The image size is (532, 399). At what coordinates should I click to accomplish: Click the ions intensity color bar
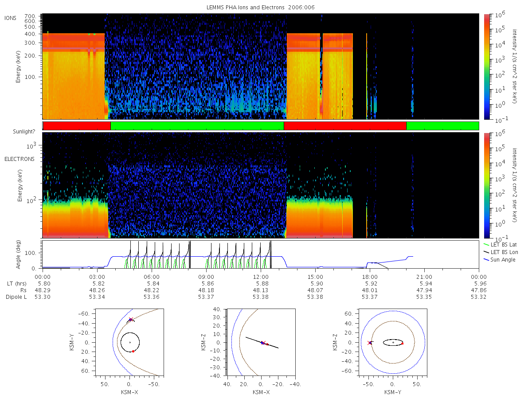tap(487, 66)
